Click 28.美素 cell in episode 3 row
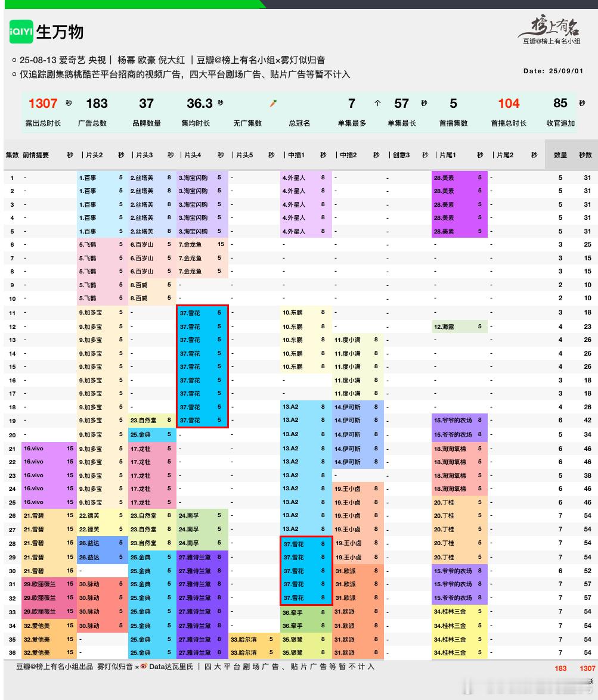 pyautogui.click(x=460, y=204)
